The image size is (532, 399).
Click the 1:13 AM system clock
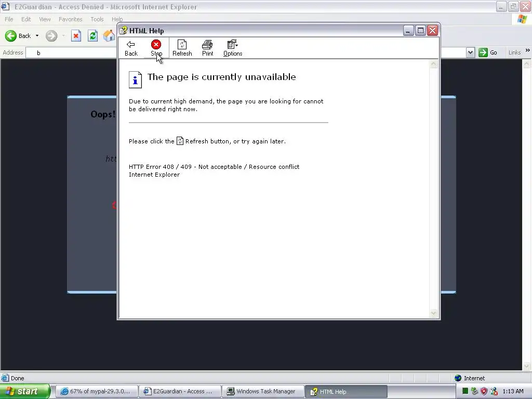(513, 391)
